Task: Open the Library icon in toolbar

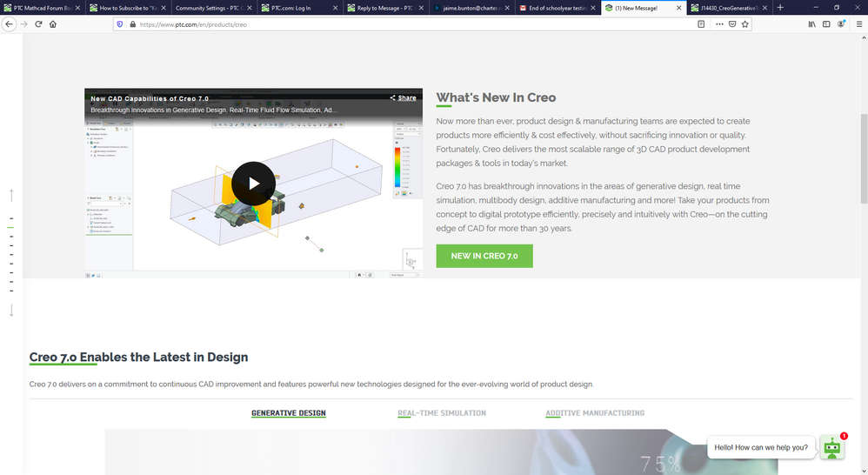Action: (x=811, y=24)
